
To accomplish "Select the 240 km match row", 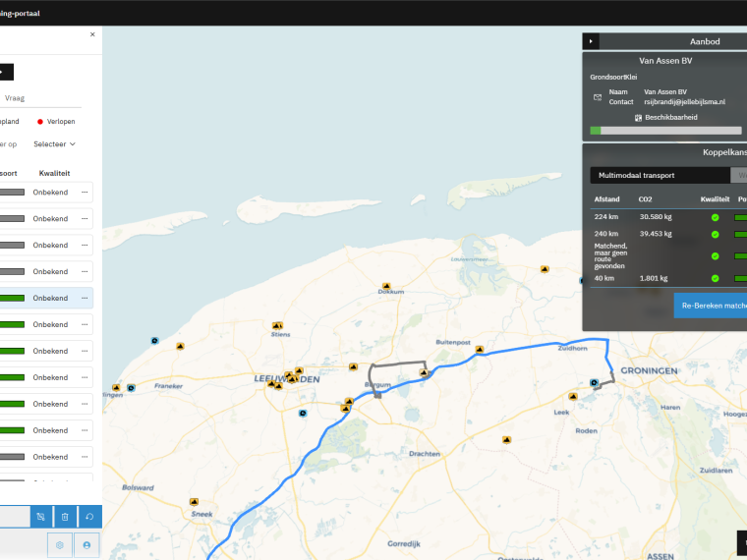I will click(668, 234).
